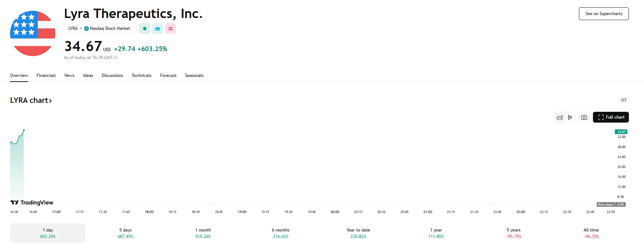The height and width of the screenshot is (252, 644).
Task: Open the Full chart button
Action: click(611, 117)
